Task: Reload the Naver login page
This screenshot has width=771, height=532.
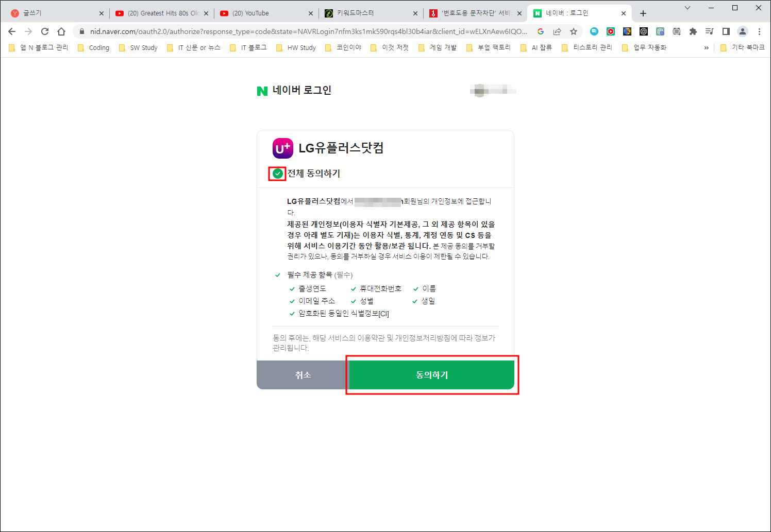Action: click(45, 31)
